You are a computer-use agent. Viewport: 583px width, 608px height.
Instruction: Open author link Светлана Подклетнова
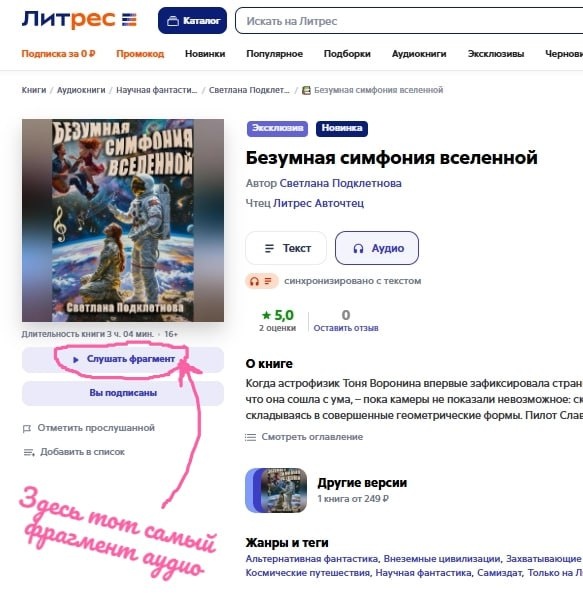pyautogui.click(x=340, y=183)
